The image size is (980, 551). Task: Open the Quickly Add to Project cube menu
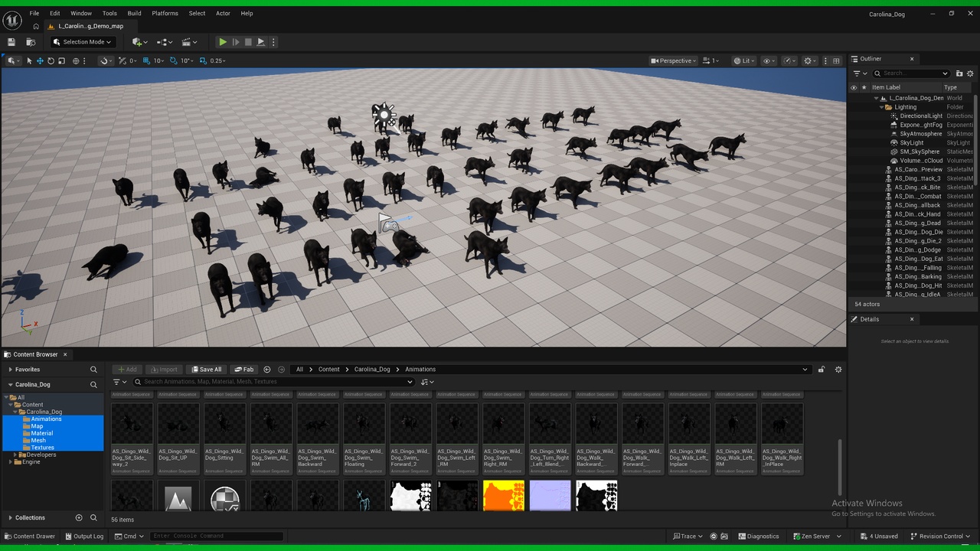(139, 42)
